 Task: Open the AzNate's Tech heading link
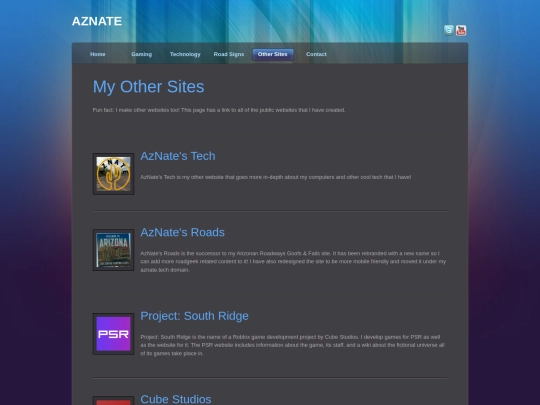[x=178, y=156]
